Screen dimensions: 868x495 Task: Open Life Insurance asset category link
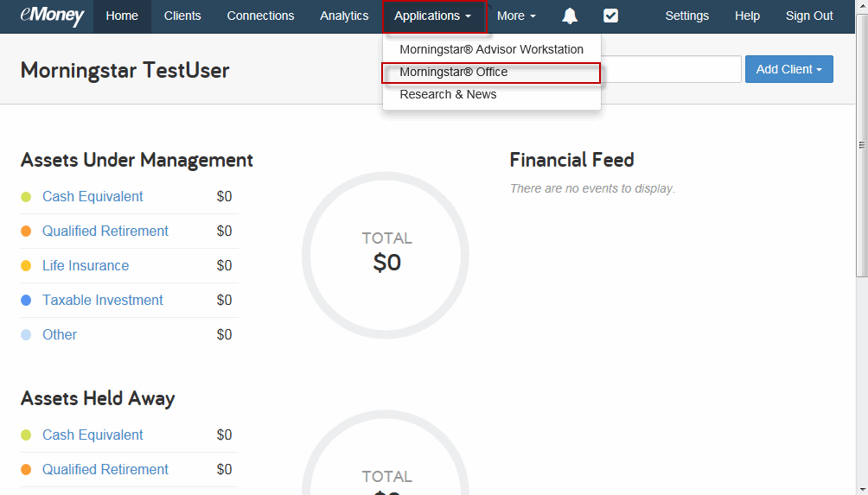tap(86, 265)
